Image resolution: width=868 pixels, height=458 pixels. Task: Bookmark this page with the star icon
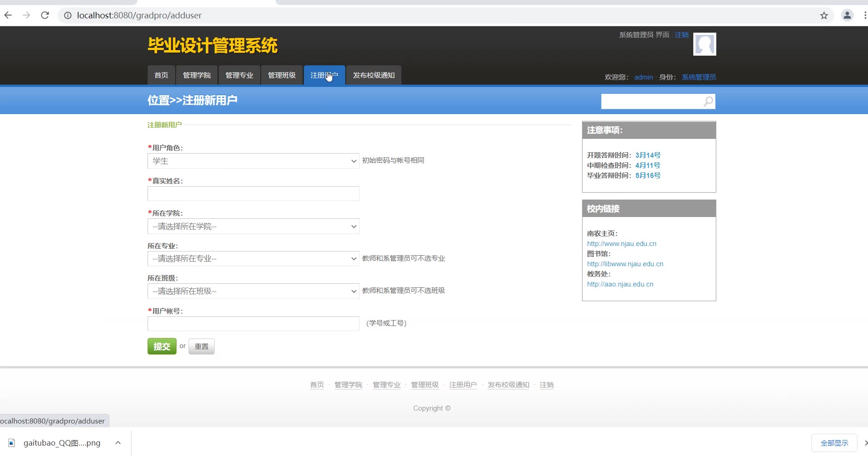823,16
